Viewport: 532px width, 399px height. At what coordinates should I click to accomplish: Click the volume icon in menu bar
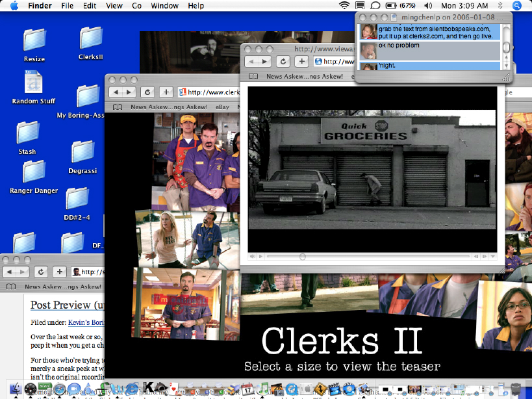click(x=428, y=6)
